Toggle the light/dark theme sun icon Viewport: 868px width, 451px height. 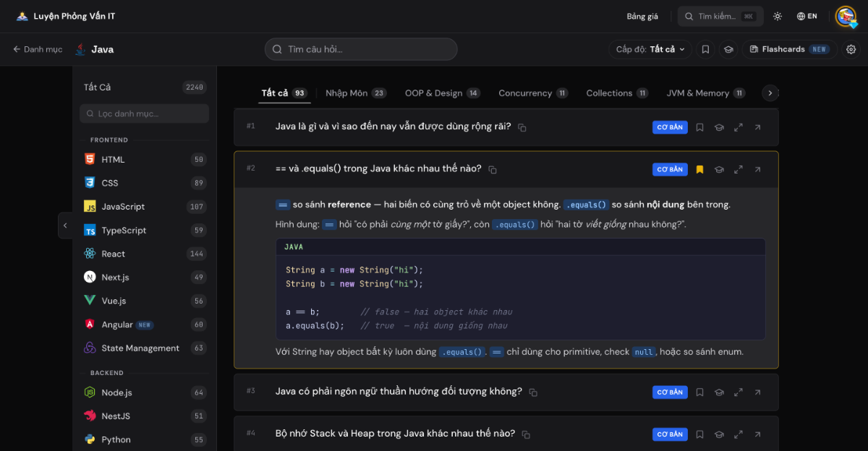click(x=778, y=16)
